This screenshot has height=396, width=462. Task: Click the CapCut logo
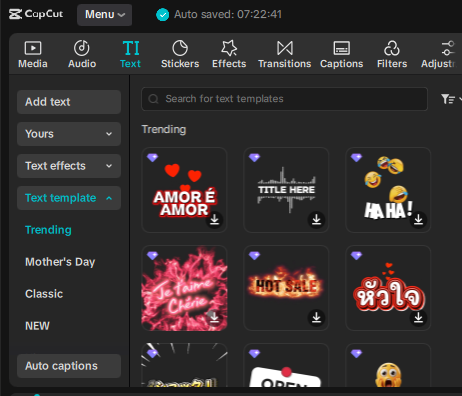click(x=36, y=14)
